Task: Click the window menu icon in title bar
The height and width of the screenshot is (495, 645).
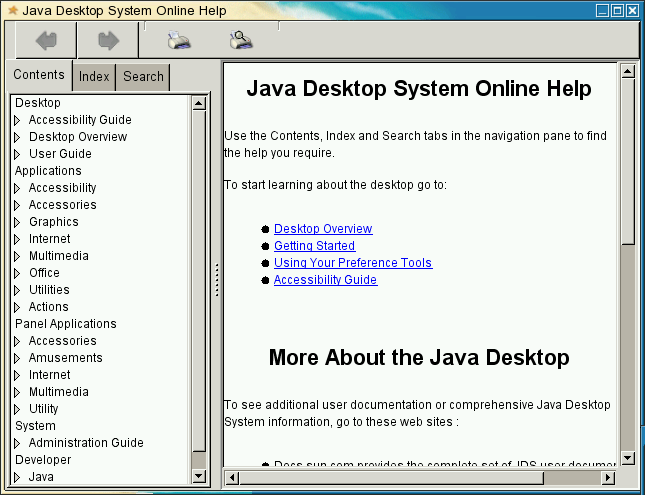Action: 11,10
